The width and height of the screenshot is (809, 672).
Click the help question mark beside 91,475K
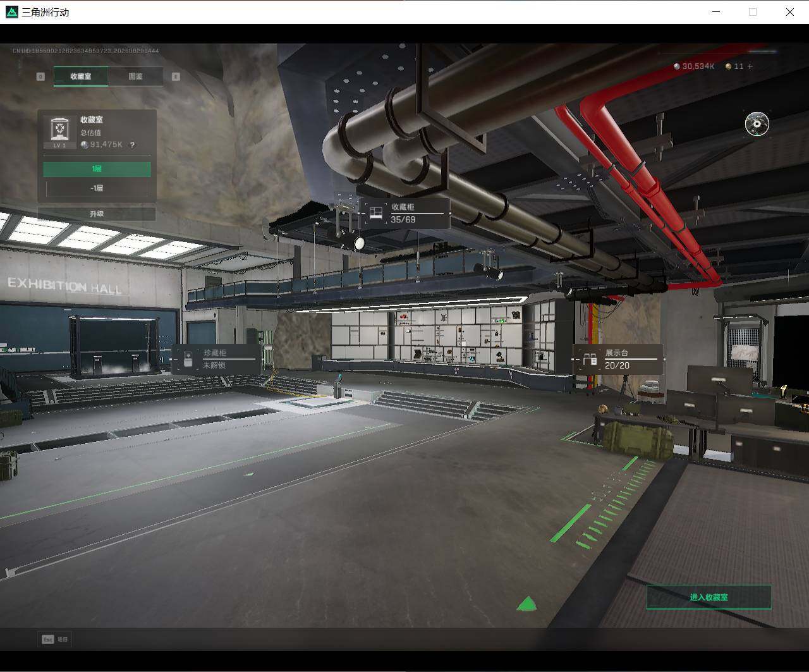pyautogui.click(x=132, y=145)
